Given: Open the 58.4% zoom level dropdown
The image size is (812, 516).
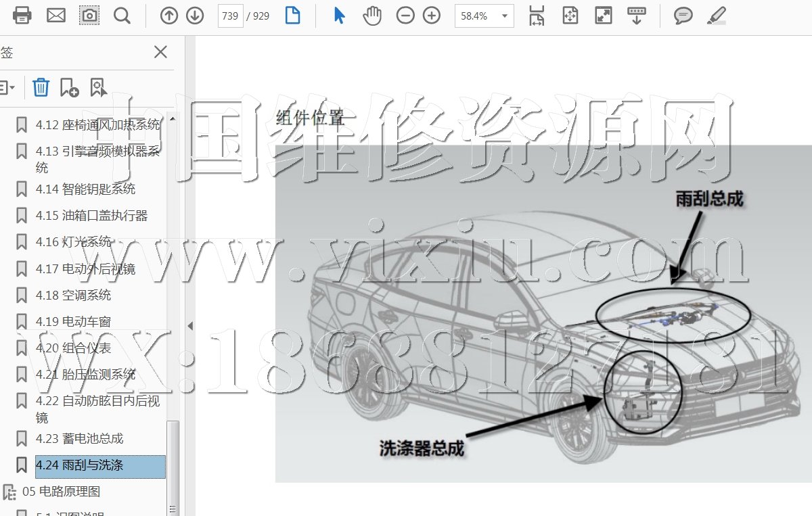Looking at the screenshot, I should 504,16.
